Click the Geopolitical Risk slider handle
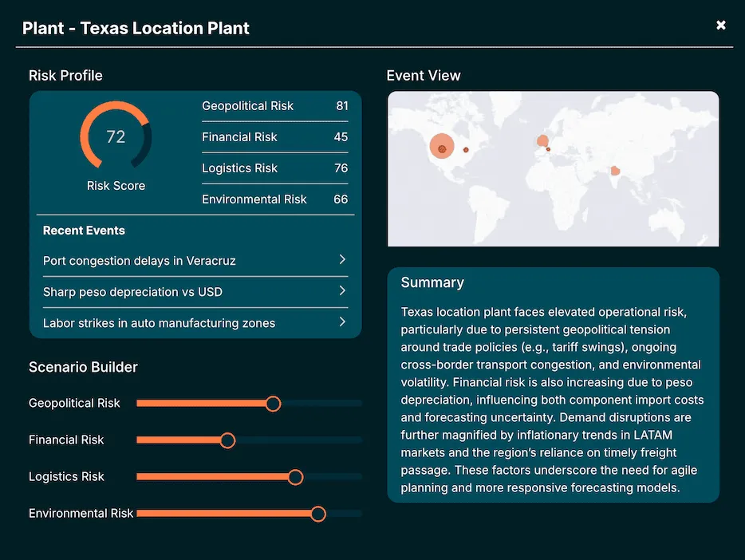 273,404
